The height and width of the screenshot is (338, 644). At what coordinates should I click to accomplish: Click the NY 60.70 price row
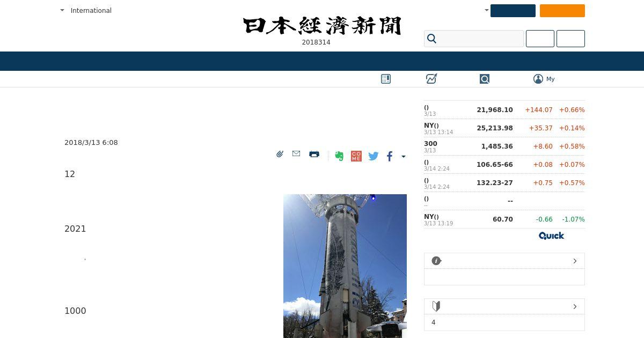click(x=504, y=219)
